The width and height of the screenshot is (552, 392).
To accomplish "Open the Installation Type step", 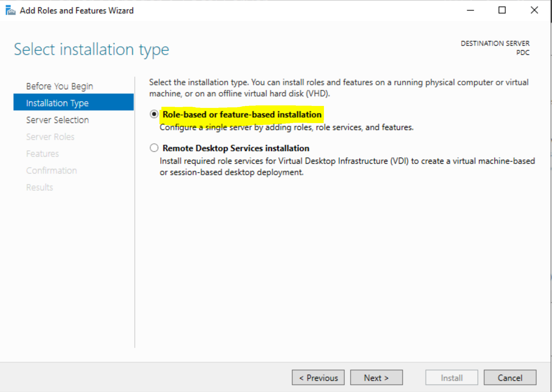I will click(x=73, y=102).
